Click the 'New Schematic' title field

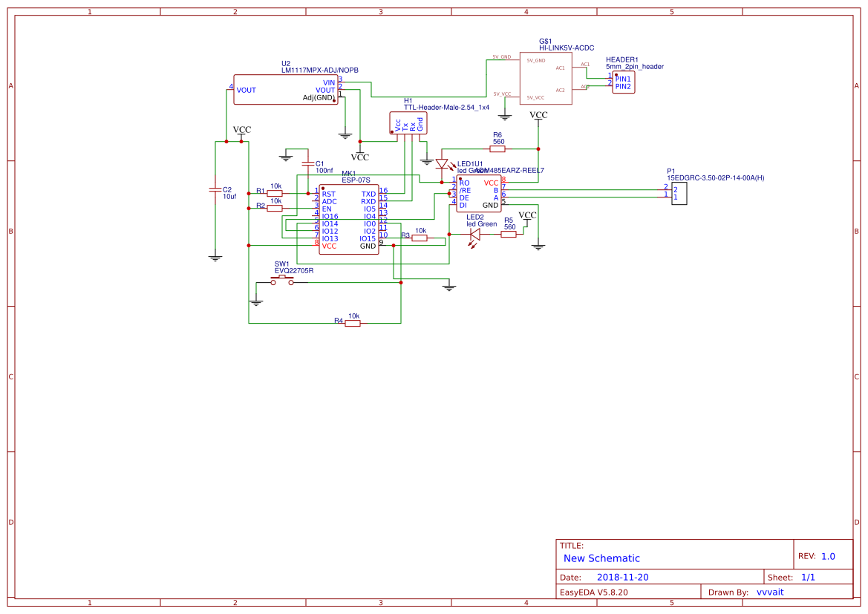[601, 558]
